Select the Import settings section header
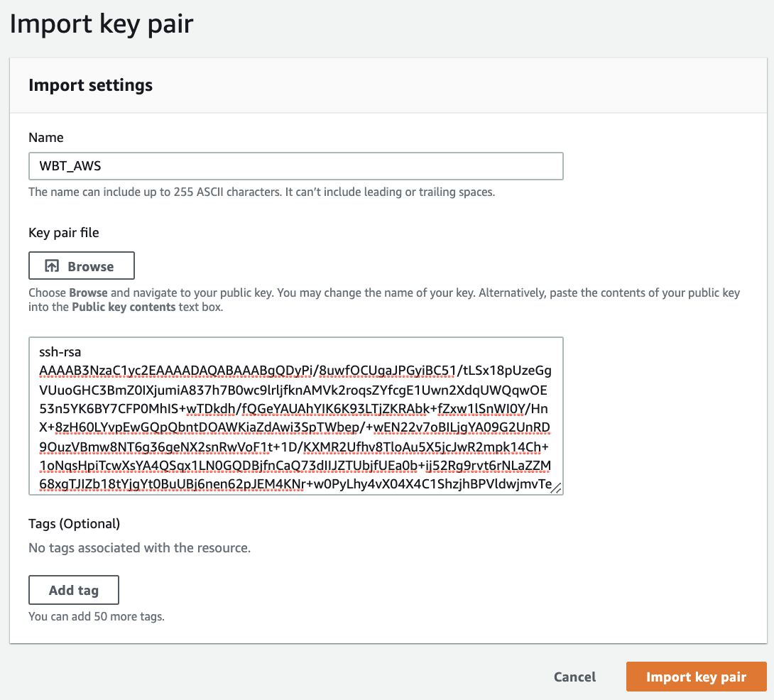This screenshot has width=774, height=700. [90, 85]
